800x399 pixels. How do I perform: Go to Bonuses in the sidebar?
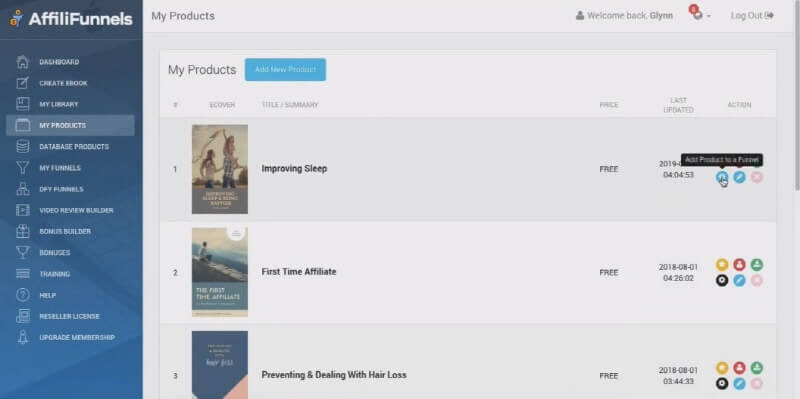55,253
